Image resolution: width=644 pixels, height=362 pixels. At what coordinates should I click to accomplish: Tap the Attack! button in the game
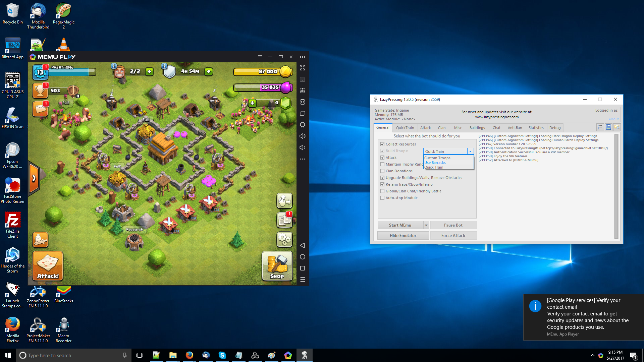48,266
